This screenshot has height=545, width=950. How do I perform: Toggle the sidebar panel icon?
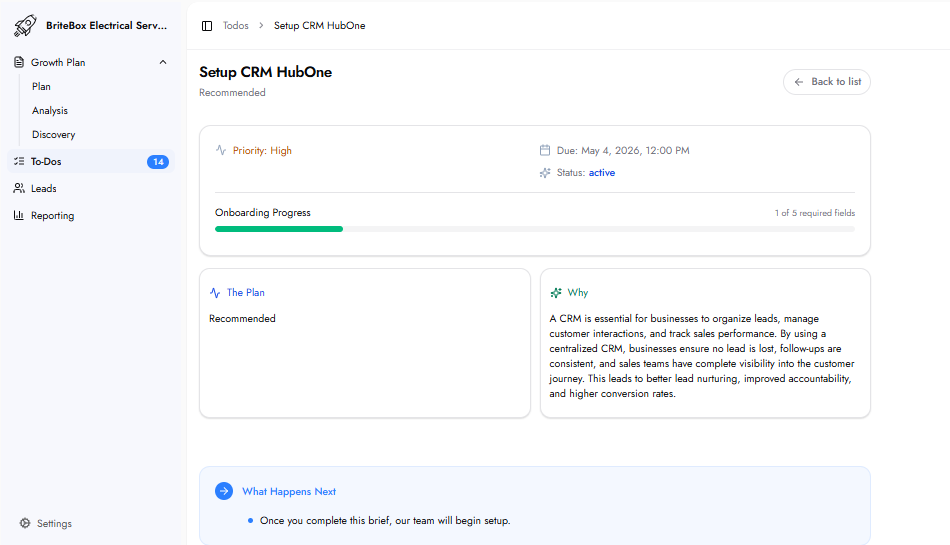tap(207, 26)
